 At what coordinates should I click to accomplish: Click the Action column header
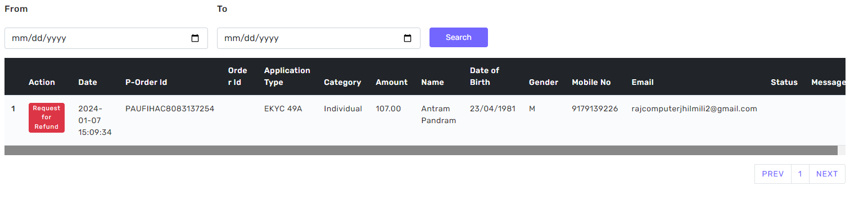[42, 82]
